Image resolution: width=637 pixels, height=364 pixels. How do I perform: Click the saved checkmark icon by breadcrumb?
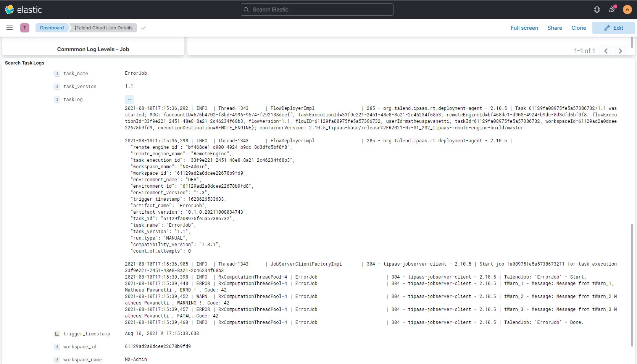click(x=143, y=28)
